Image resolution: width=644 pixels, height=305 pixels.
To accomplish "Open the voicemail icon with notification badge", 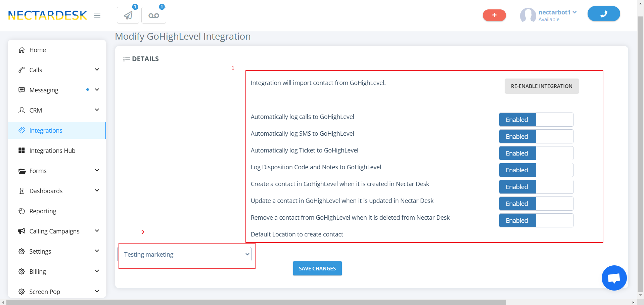I will click(x=153, y=15).
